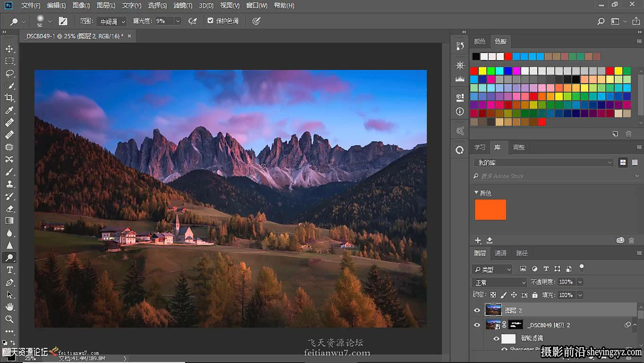Click the 图层 2 layer thumbnail
Image resolution: width=644 pixels, height=363 pixels.
coord(493,311)
